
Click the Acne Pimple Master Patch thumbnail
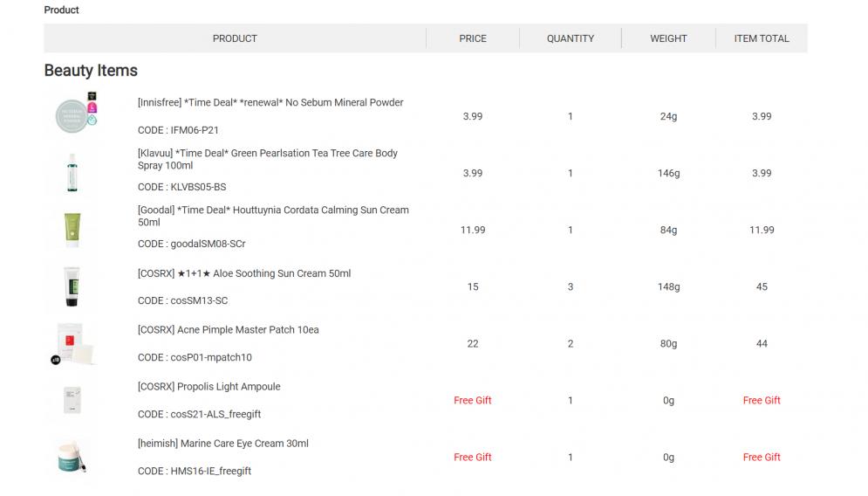tap(73, 343)
